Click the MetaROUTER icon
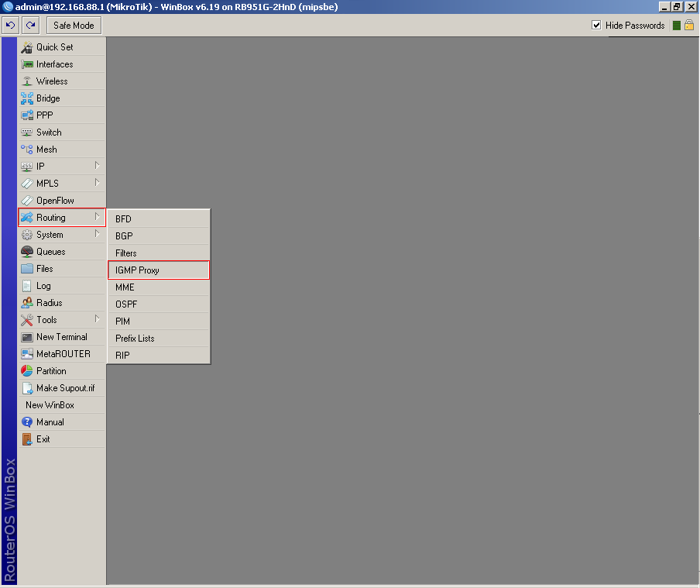Screen dimensions: 700x588 pyautogui.click(x=27, y=354)
